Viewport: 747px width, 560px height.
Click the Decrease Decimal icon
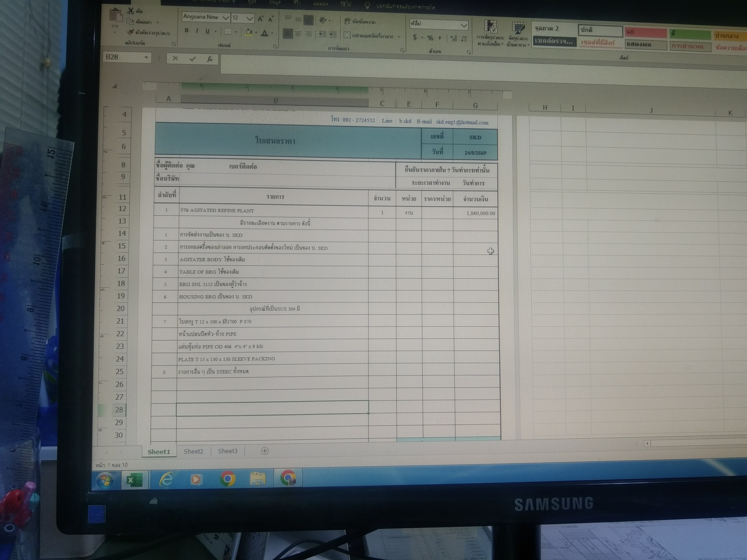pyautogui.click(x=464, y=39)
